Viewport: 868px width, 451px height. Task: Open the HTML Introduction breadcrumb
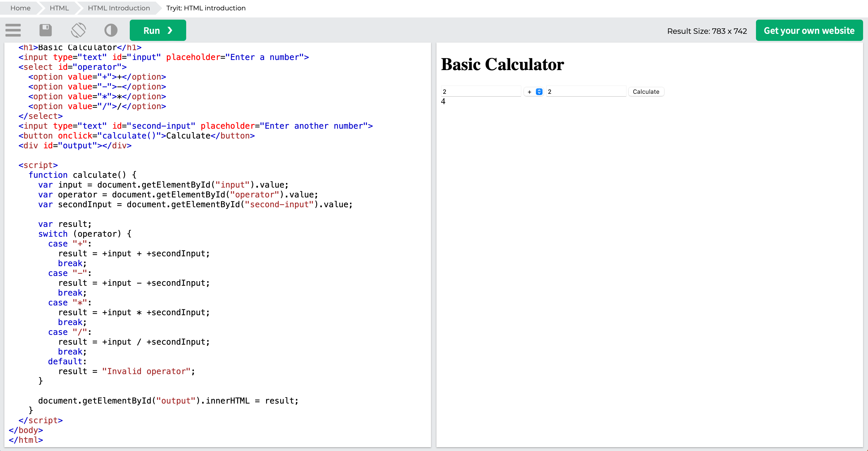(119, 8)
